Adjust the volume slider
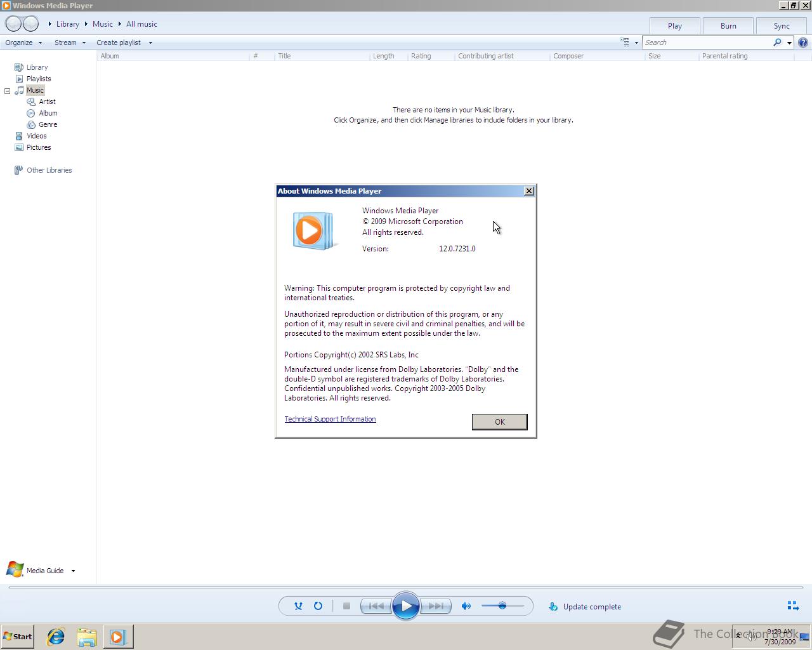 [x=502, y=606]
